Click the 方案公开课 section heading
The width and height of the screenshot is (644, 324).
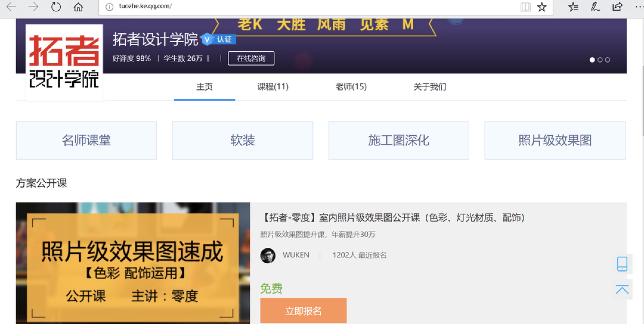pos(41,183)
